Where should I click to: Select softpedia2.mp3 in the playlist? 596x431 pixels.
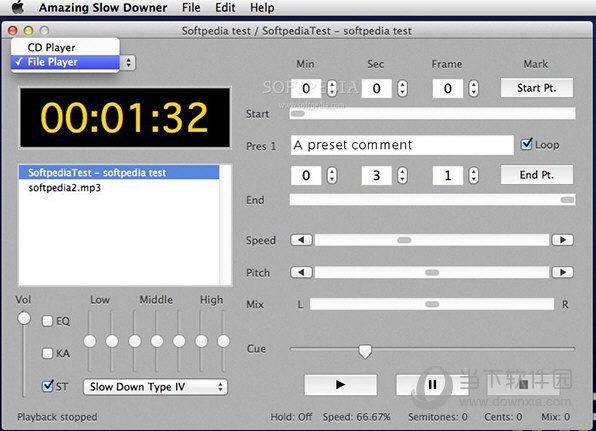point(119,187)
